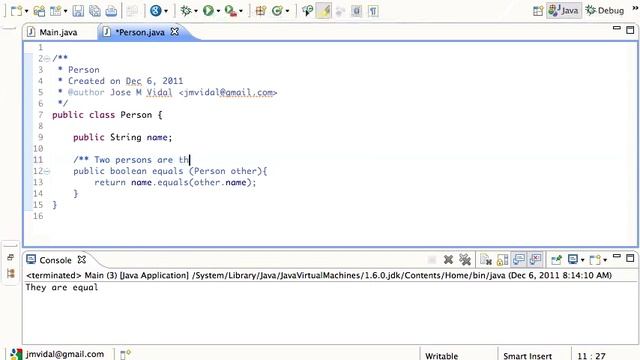The height and width of the screenshot is (360, 640).
Task: Click the Print icon in the toolbar
Action: [x=111, y=11]
